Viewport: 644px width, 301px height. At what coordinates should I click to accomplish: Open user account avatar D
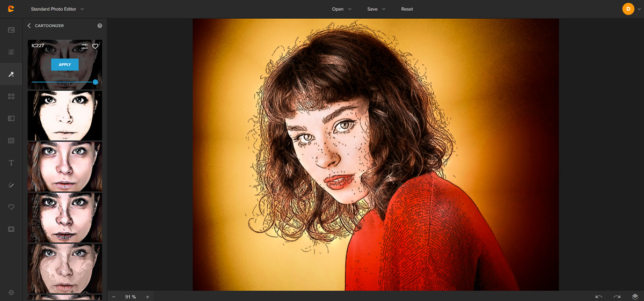(628, 9)
